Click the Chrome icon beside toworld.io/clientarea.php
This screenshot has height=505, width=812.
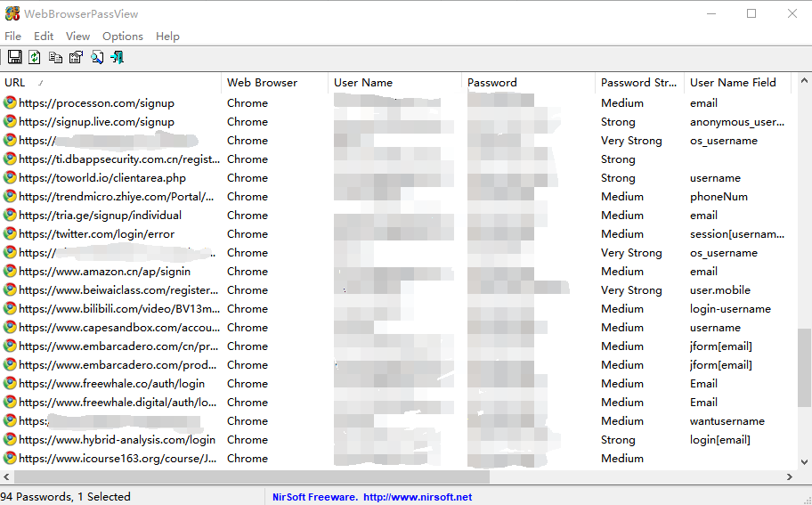(x=10, y=177)
